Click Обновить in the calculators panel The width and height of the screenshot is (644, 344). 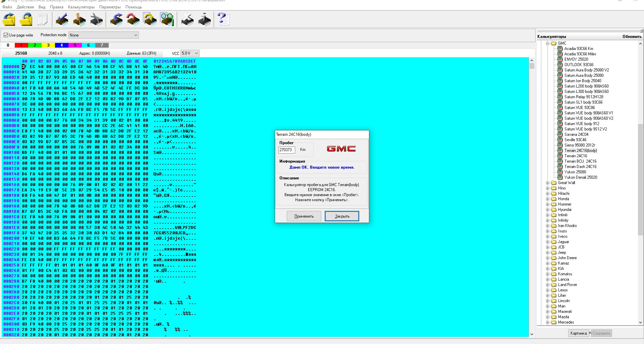[632, 37]
